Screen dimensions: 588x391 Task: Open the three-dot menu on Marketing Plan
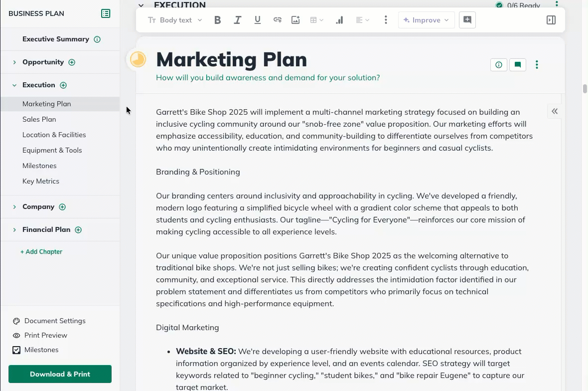pyautogui.click(x=537, y=65)
